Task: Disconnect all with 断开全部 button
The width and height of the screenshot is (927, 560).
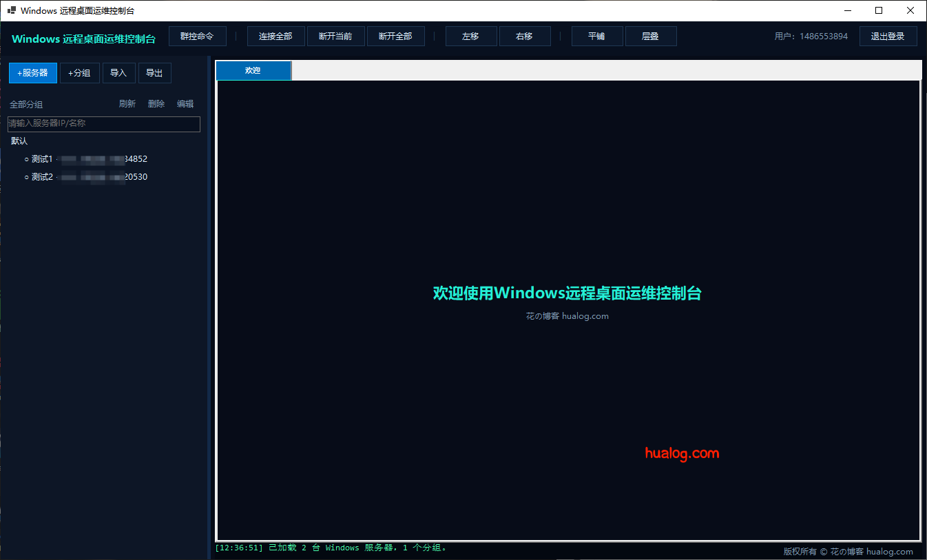Action: (x=395, y=37)
